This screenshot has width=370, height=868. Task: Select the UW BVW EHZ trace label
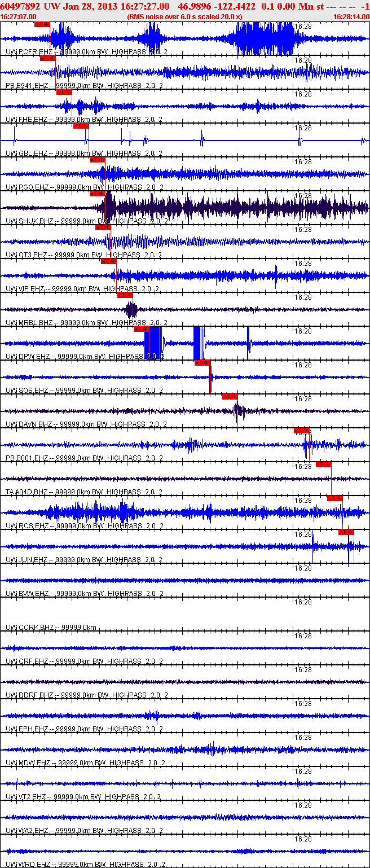pyautogui.click(x=84, y=594)
